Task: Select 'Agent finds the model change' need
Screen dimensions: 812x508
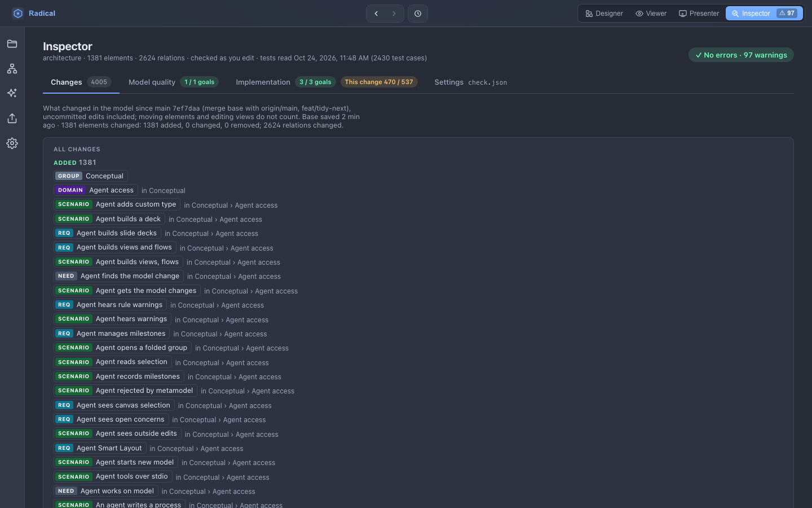Action: [118, 276]
